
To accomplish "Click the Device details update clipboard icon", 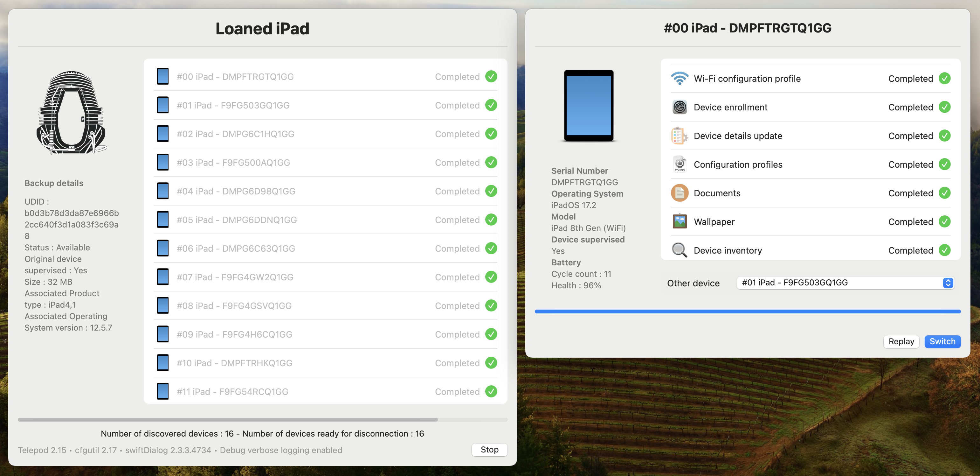I will click(x=680, y=136).
